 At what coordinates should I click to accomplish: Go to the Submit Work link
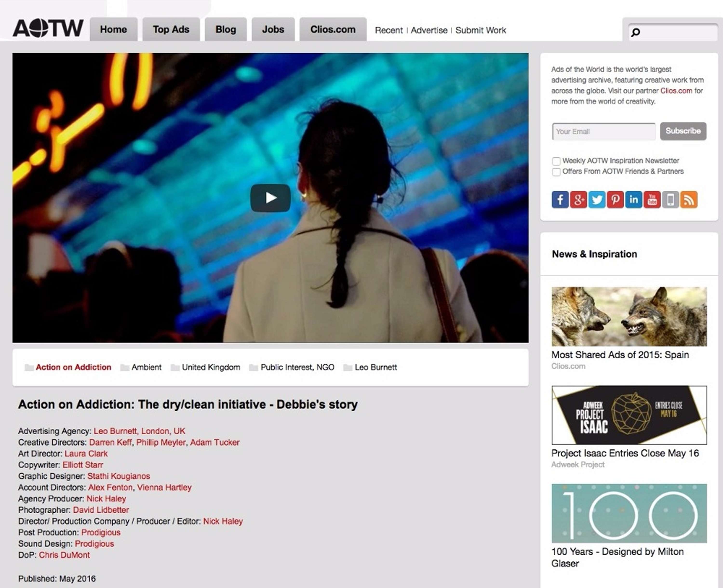point(481,30)
